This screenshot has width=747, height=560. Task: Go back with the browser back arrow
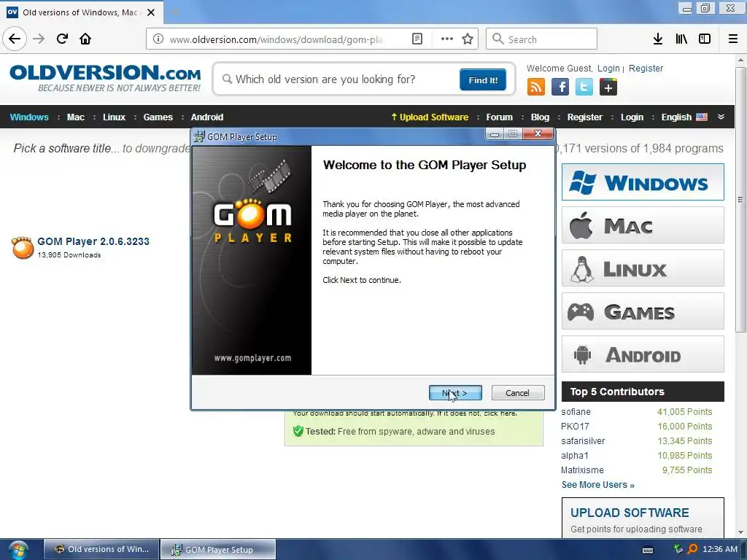click(x=15, y=39)
